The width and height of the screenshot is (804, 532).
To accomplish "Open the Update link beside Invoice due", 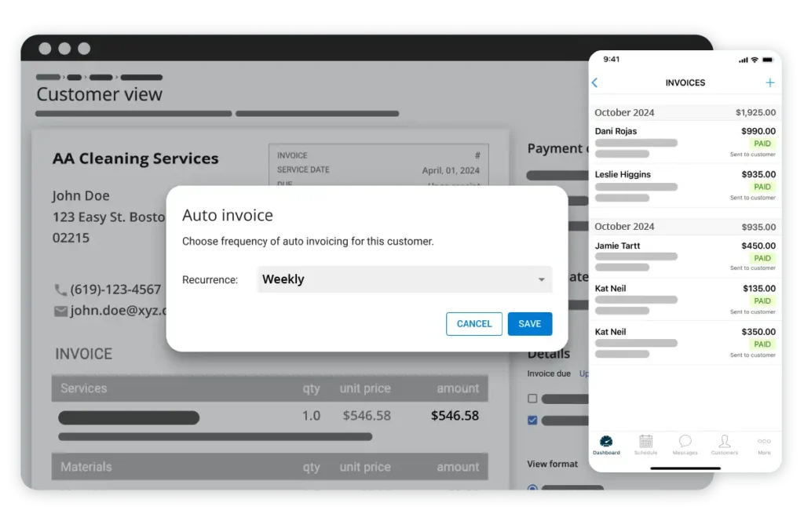I will click(587, 373).
